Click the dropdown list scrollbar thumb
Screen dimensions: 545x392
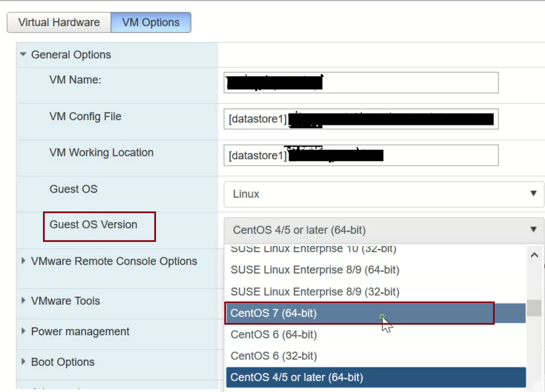[534, 308]
